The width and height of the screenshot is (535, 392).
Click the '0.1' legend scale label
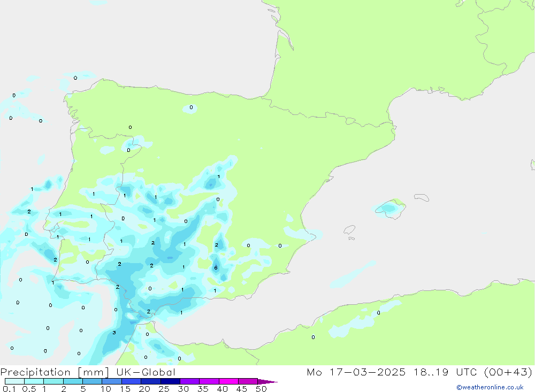(9, 389)
